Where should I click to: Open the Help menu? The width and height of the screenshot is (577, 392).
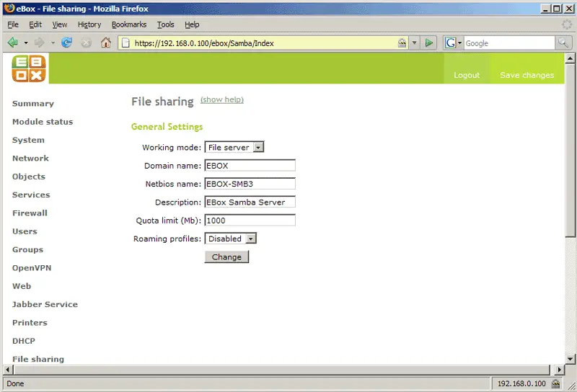click(192, 24)
